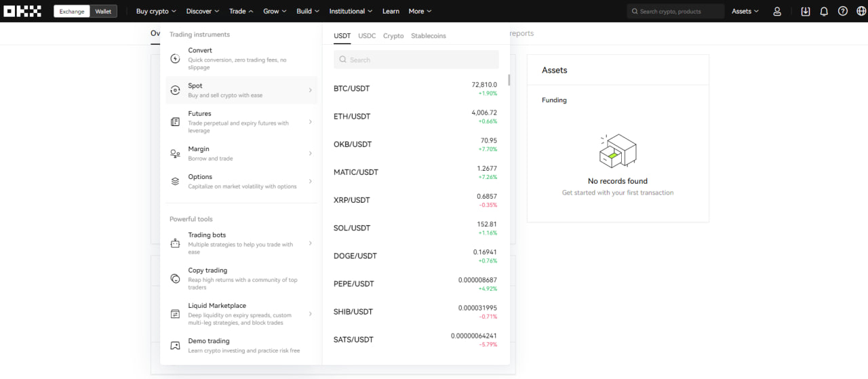Image resolution: width=868 pixels, height=379 pixels.
Task: Collapse the Trade menu
Action: click(241, 12)
